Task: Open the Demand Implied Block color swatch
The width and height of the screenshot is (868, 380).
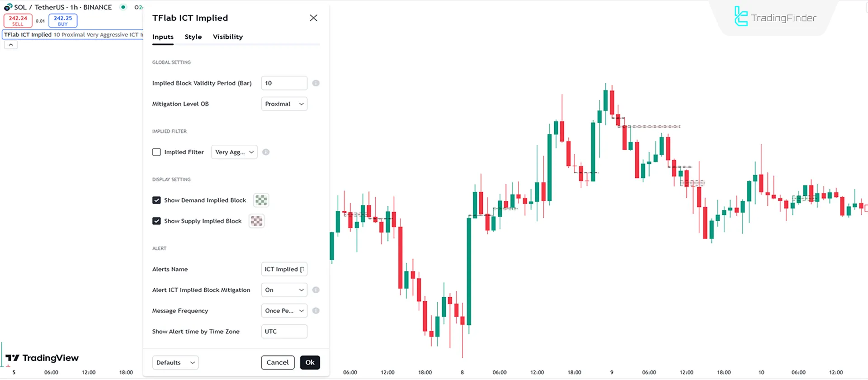Action: pyautogui.click(x=261, y=200)
